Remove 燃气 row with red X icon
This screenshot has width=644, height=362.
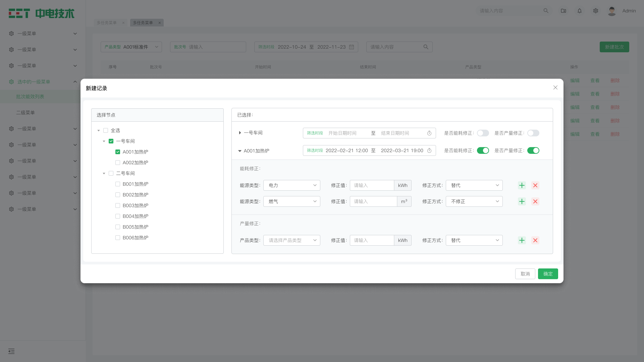(x=535, y=201)
